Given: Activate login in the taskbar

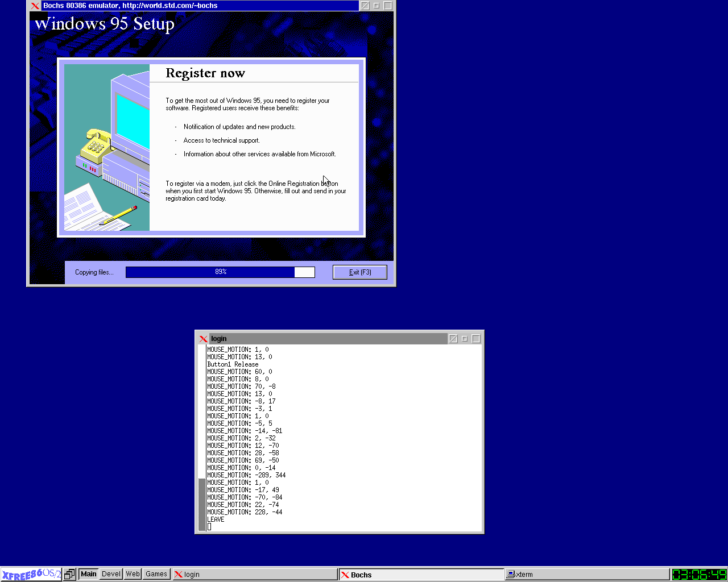Looking at the screenshot, I should pyautogui.click(x=255, y=575).
